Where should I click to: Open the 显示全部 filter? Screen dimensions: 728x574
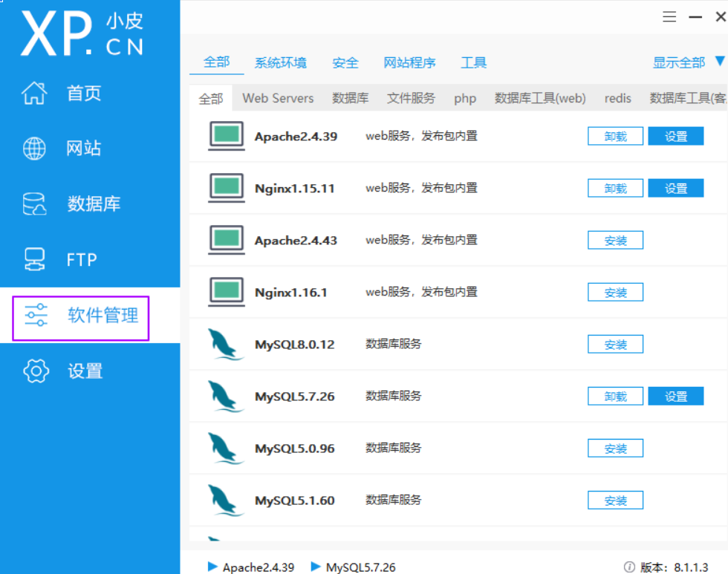679,62
